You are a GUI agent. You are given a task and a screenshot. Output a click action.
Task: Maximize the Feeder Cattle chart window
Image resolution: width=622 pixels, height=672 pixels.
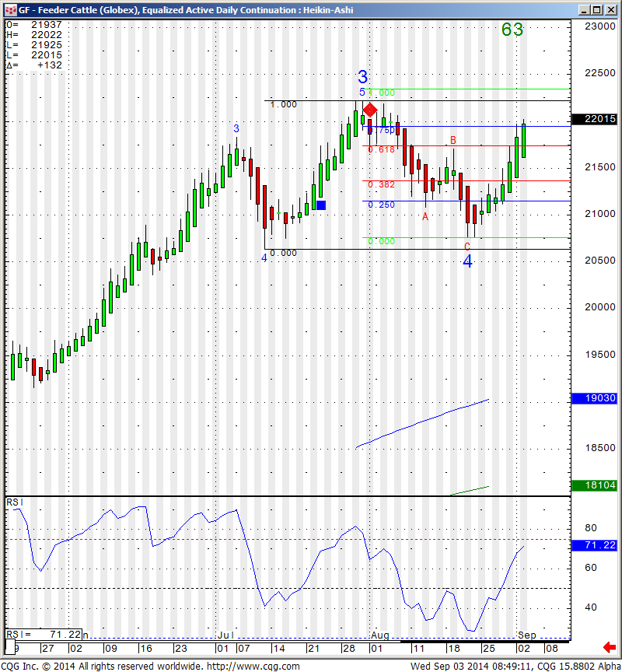596,10
